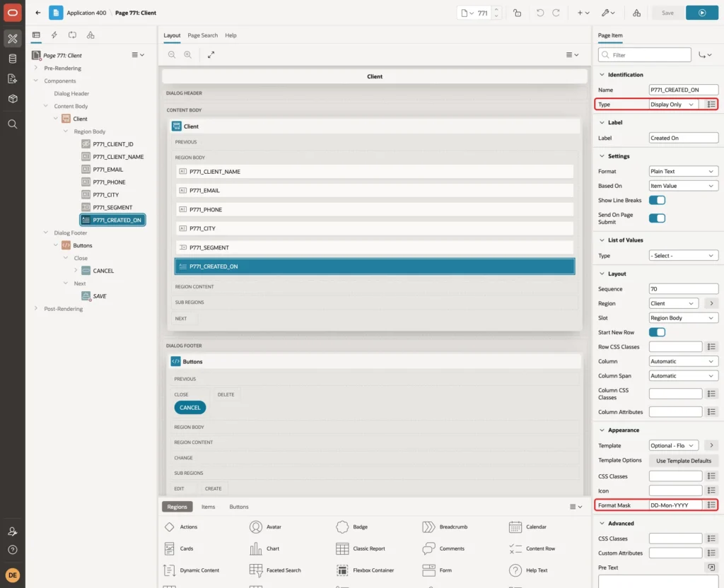The image size is (724, 588).
Task: Disable Send On Page Submit switch
Action: tap(657, 218)
